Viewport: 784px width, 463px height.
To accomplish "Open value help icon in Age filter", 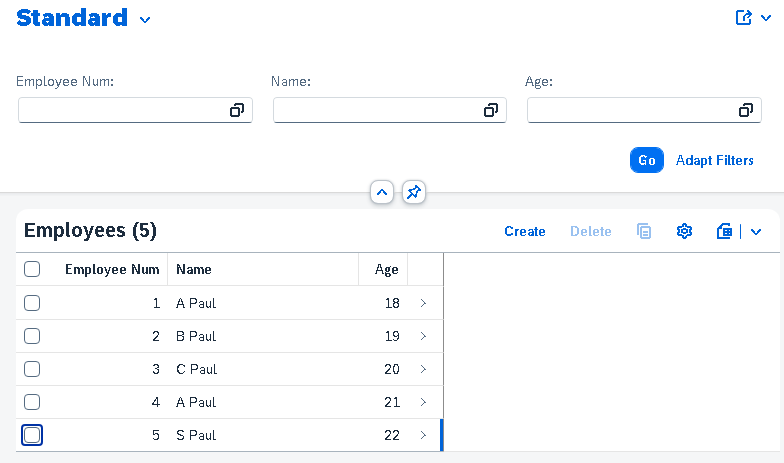I will pos(746,110).
